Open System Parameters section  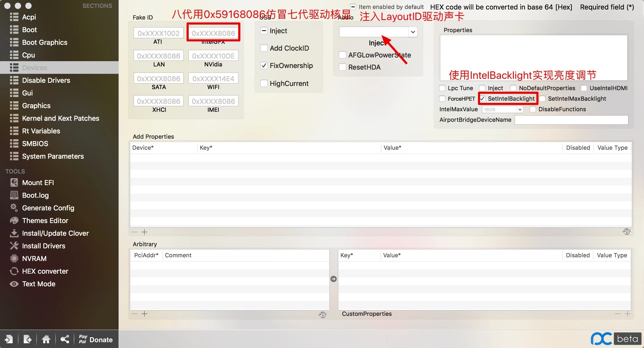(x=53, y=156)
